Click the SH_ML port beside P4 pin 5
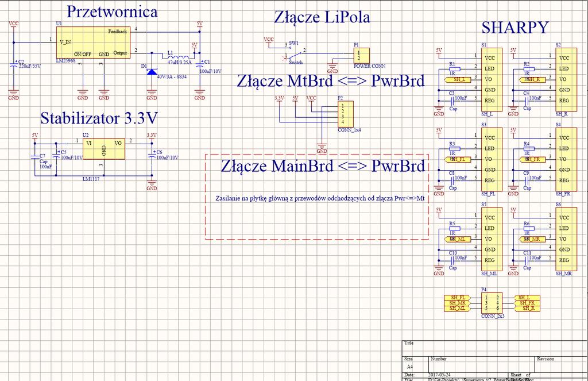Image resolution: width=588 pixels, height=381 pixels. [x=457, y=308]
